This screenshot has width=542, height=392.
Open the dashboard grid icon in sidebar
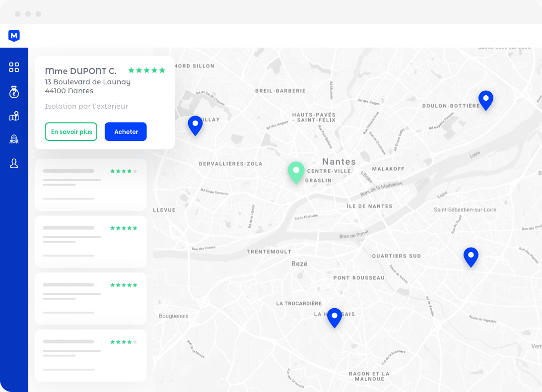[14, 67]
